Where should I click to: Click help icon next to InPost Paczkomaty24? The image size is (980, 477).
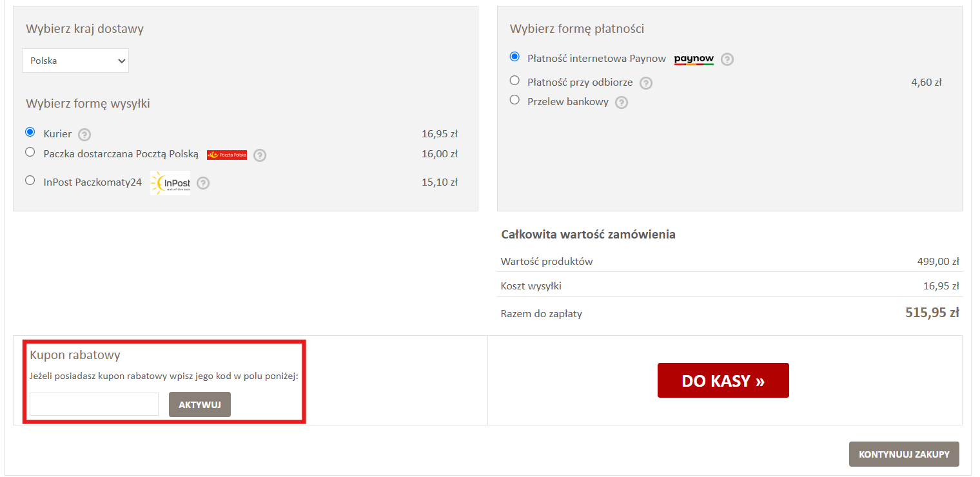click(x=203, y=183)
